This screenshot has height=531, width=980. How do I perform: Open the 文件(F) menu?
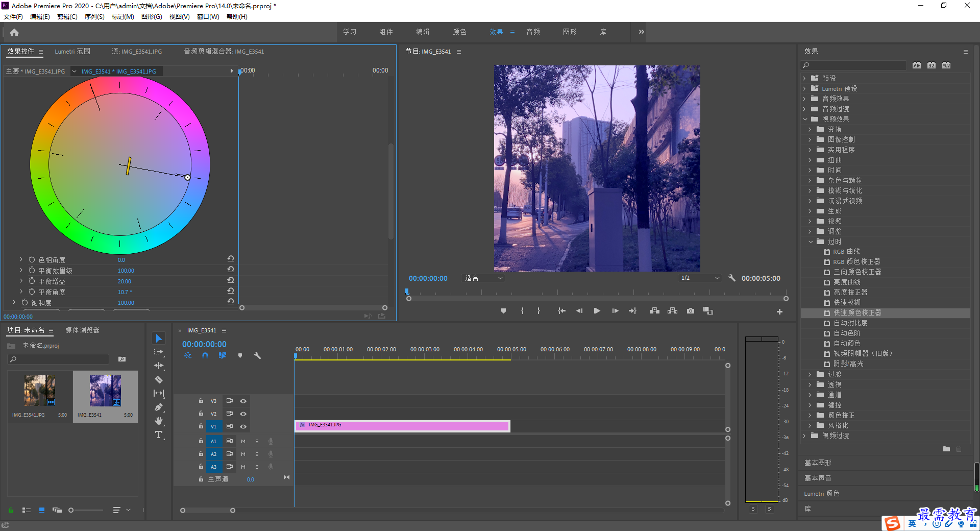(13, 16)
